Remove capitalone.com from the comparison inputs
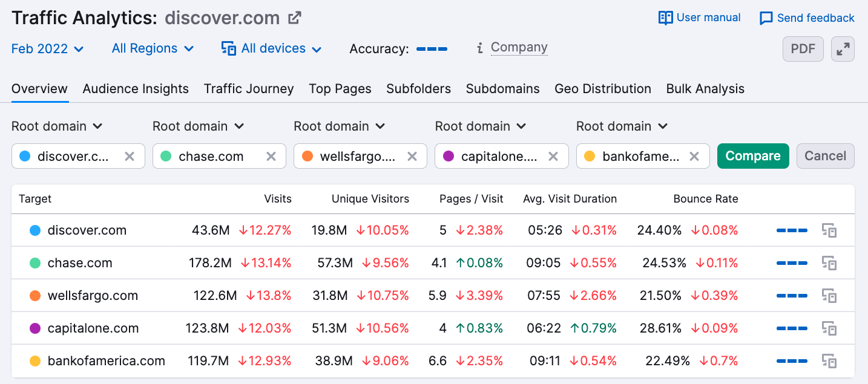 553,156
